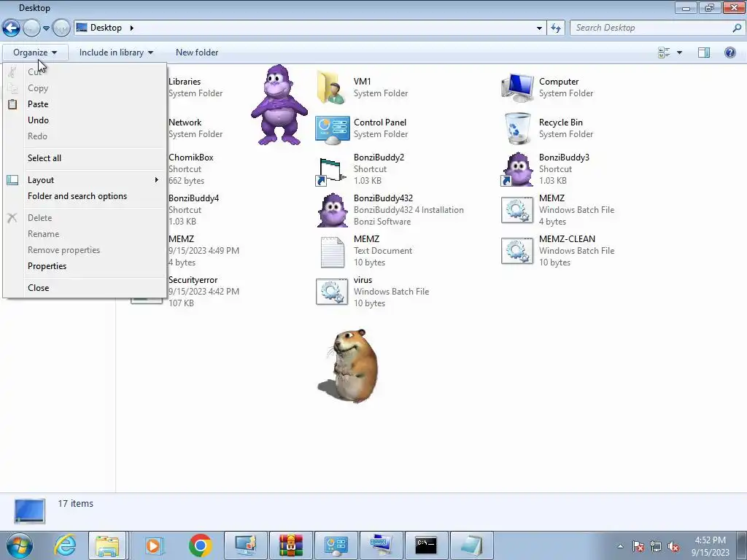Select the BonziBuddy4 shortcut name

tap(193, 198)
